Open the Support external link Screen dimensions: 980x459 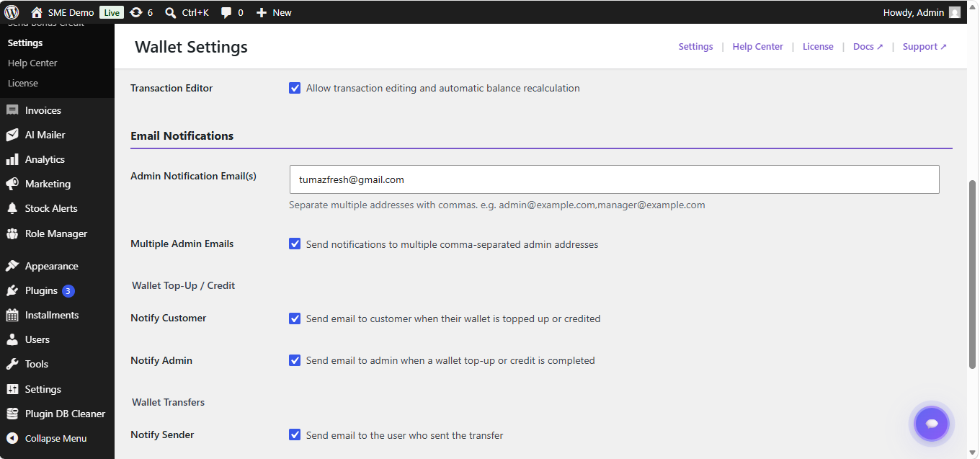click(x=925, y=46)
